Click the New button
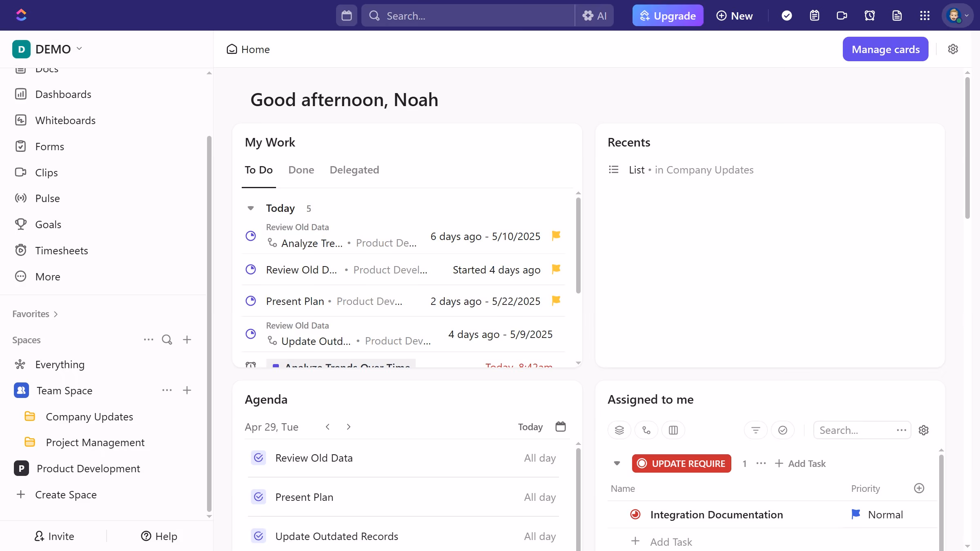 coord(735,16)
